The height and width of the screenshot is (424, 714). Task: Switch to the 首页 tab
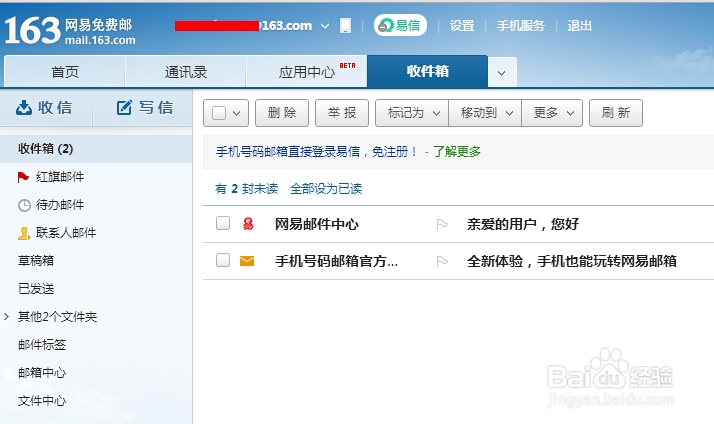[65, 72]
